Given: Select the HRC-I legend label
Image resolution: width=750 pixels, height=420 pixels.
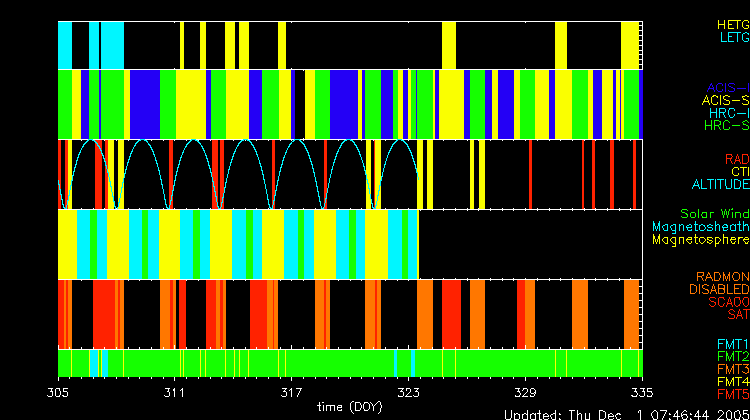Looking at the screenshot, I should point(729,113).
